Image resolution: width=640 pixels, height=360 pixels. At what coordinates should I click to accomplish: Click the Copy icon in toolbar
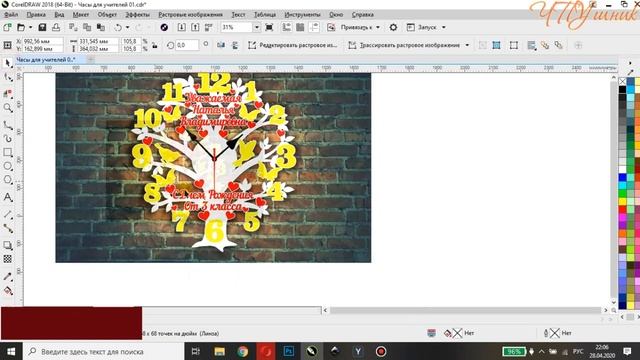[x=87, y=27]
